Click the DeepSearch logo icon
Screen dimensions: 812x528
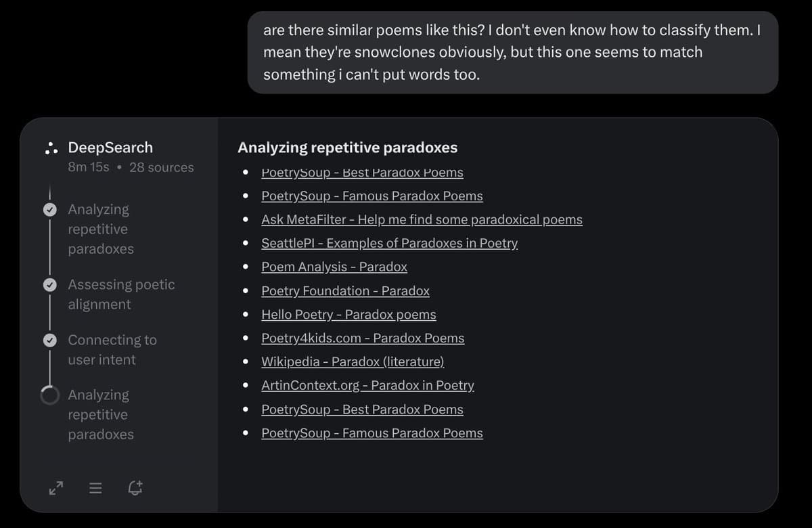[x=51, y=148]
